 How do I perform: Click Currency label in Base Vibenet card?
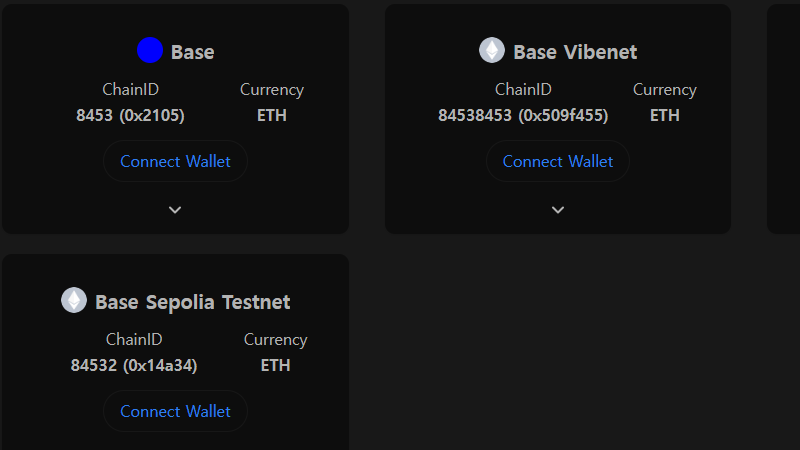664,90
